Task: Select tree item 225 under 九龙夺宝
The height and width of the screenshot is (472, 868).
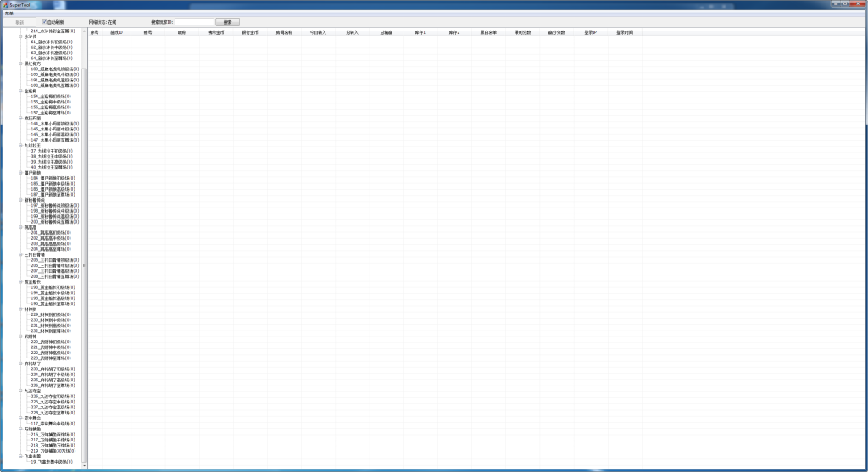Action: [x=53, y=397]
